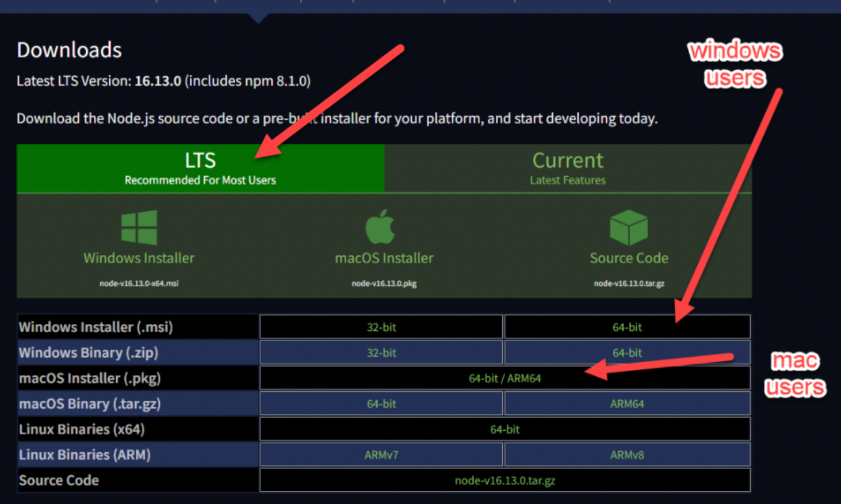This screenshot has width=841, height=504.
Task: Download macOS Binary (.tar.gz) ARM64
Action: pyautogui.click(x=627, y=404)
